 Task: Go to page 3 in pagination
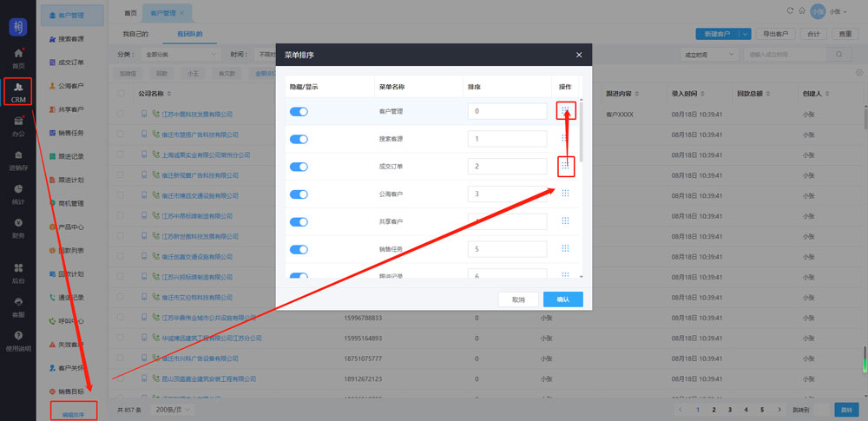[x=730, y=410]
